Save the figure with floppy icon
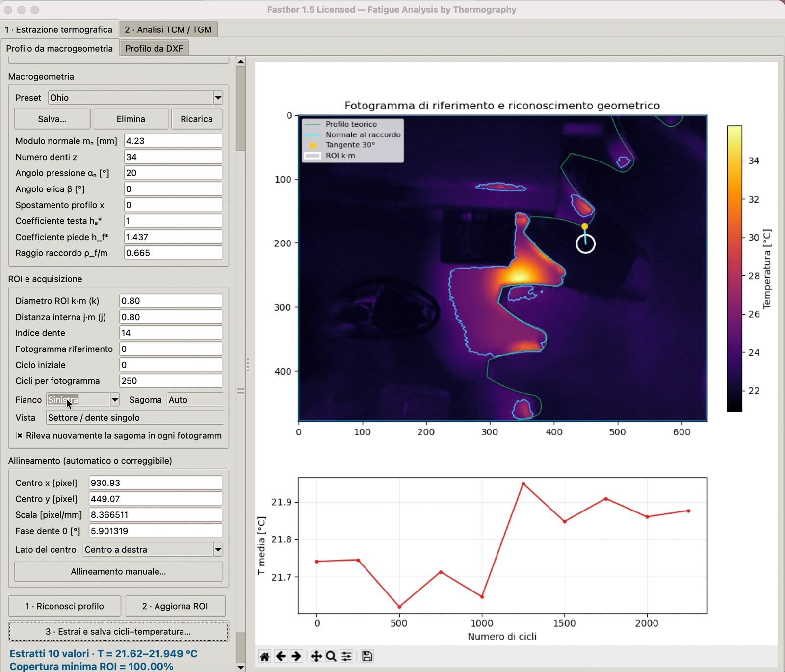 367,656
